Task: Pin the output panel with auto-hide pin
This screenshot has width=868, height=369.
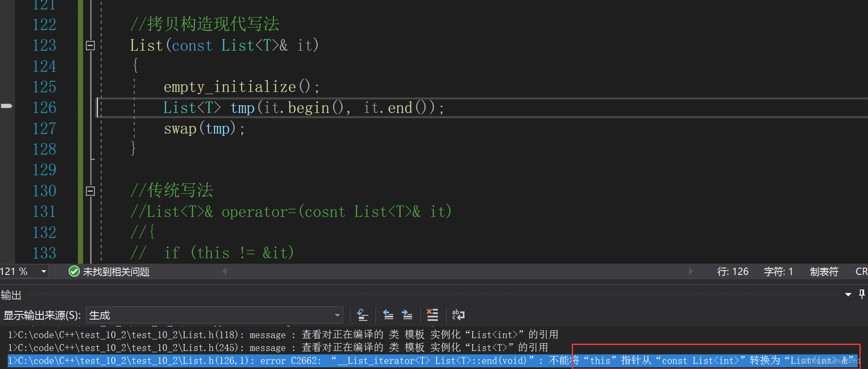Action: click(x=862, y=294)
